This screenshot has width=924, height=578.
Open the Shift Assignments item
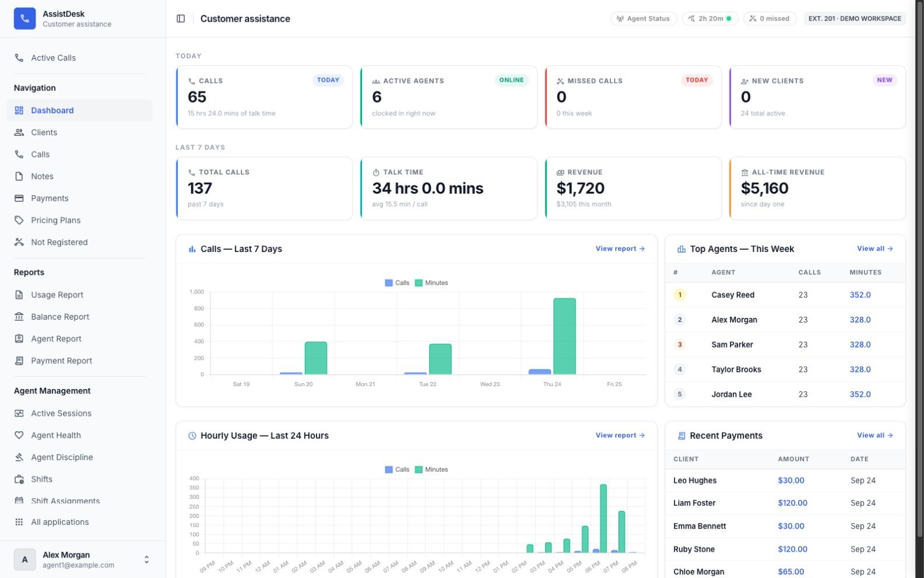click(x=80, y=500)
